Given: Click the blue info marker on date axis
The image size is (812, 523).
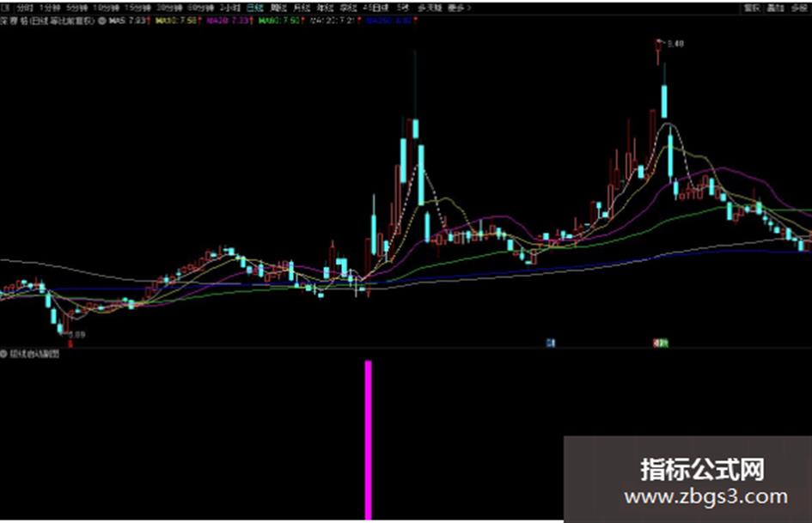Looking at the screenshot, I should (551, 343).
